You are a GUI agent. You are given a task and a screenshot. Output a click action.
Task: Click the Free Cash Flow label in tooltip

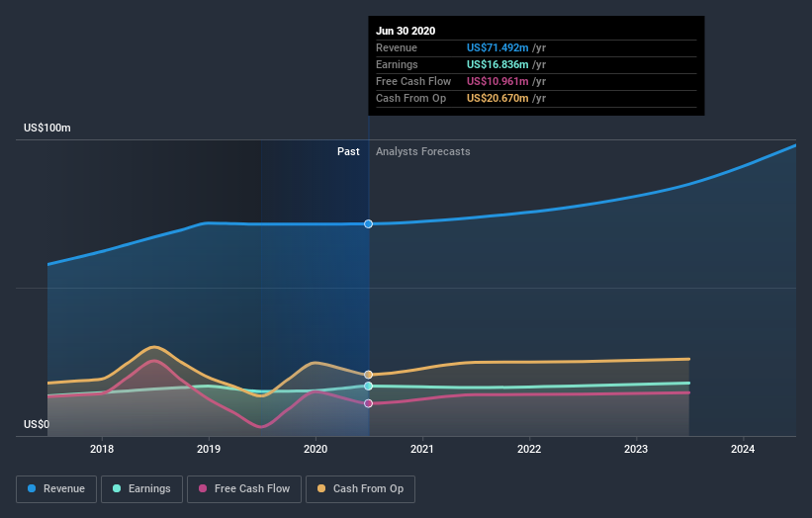(413, 81)
